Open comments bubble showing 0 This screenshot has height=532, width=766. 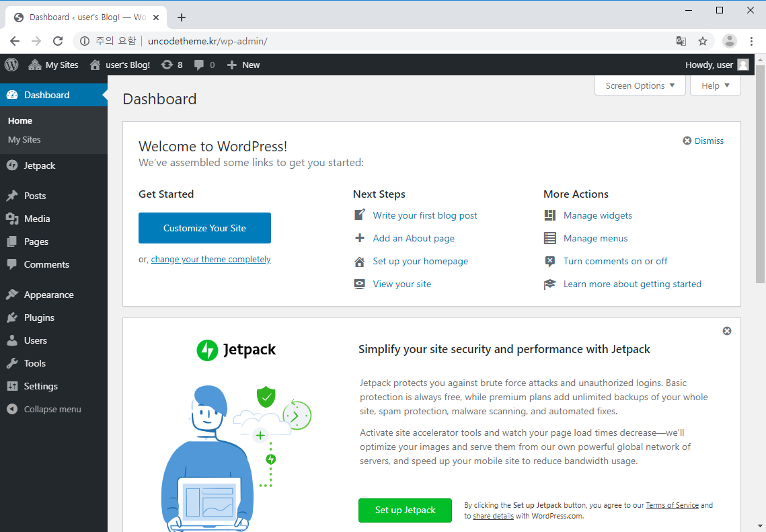pos(204,65)
